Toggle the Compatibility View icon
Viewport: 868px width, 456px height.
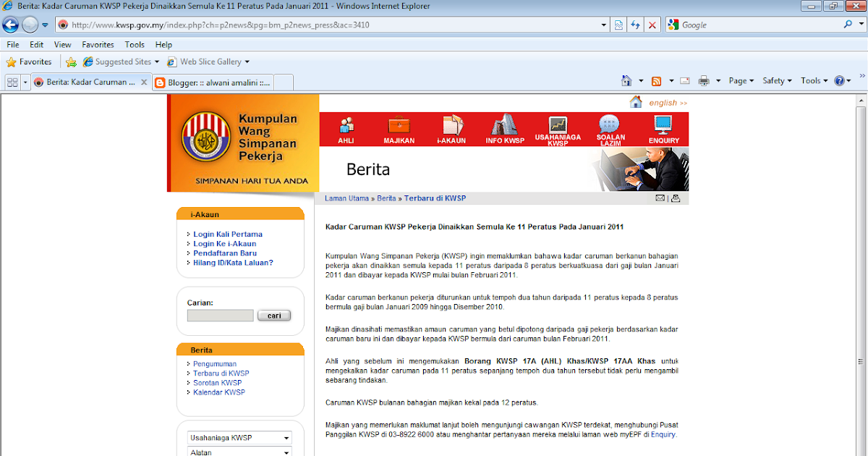(619, 25)
